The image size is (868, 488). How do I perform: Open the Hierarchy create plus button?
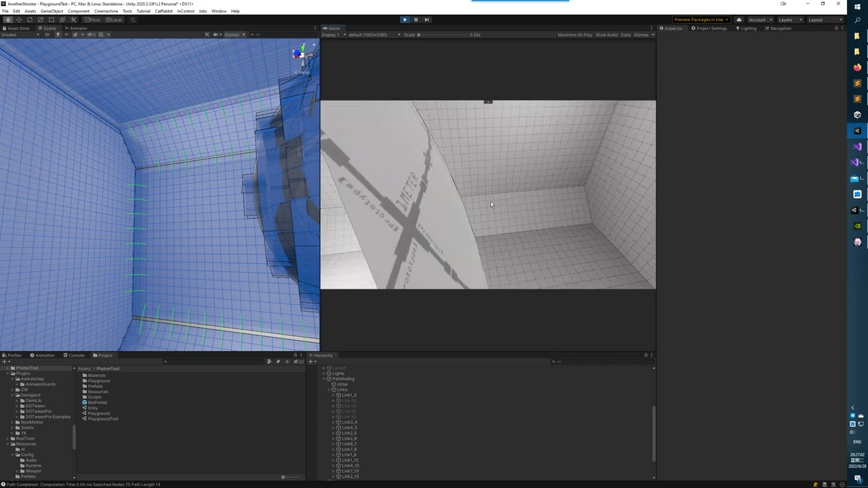click(313, 361)
